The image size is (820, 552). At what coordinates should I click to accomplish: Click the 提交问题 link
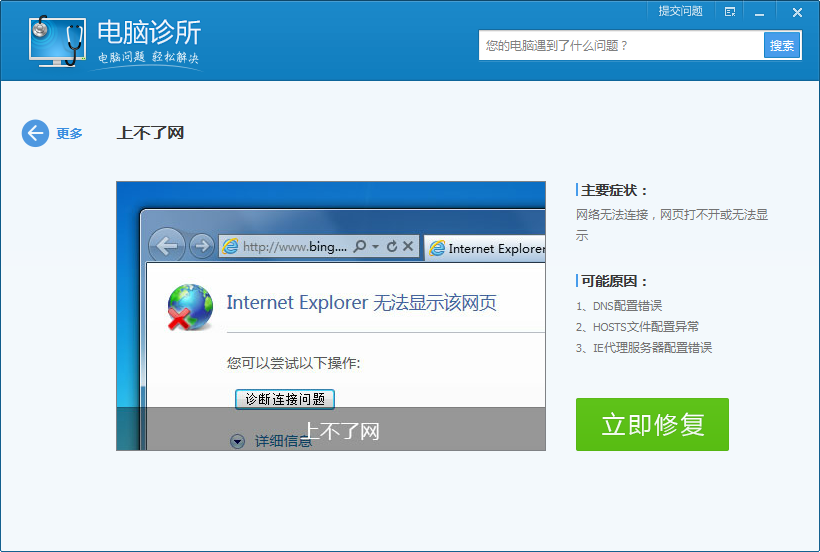[x=680, y=11]
